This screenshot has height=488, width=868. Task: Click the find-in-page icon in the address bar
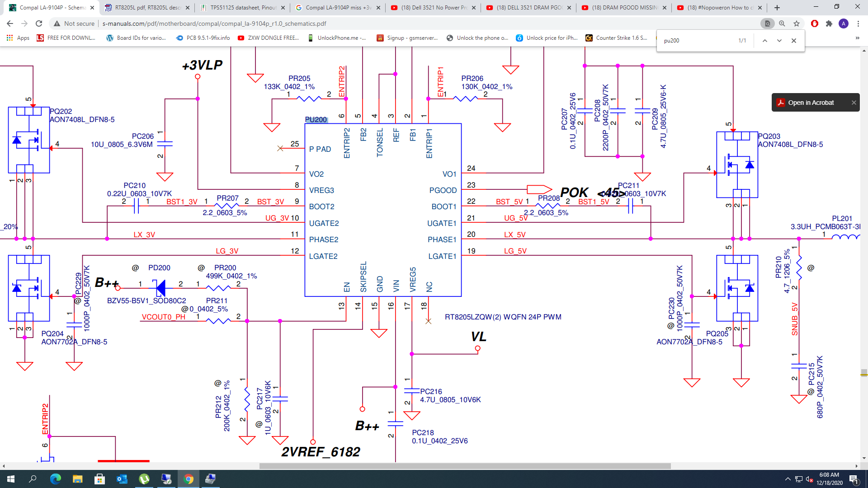tap(767, 23)
